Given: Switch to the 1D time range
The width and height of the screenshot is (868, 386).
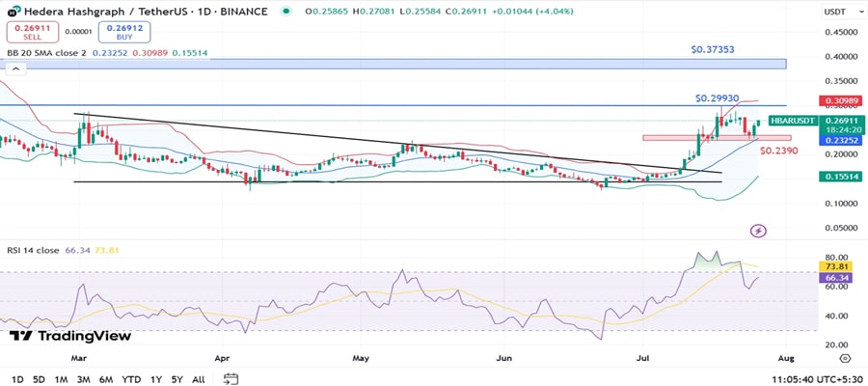Looking at the screenshot, I should click(x=17, y=379).
